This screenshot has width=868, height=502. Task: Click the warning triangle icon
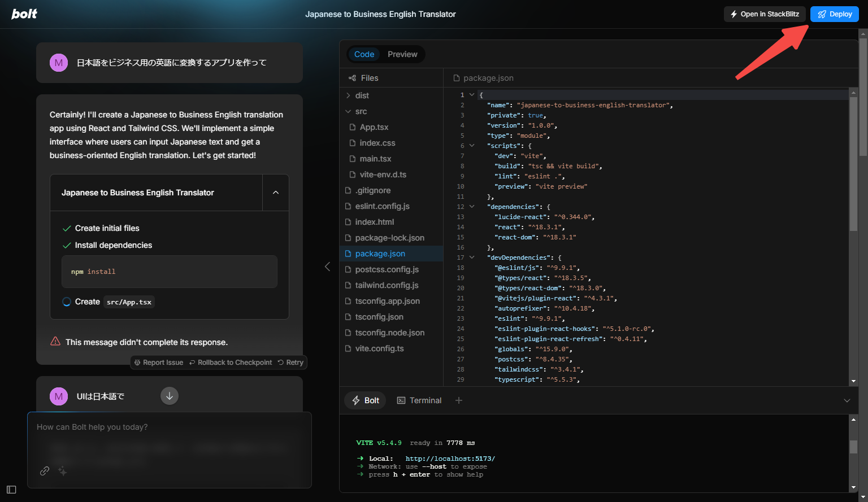(x=55, y=341)
